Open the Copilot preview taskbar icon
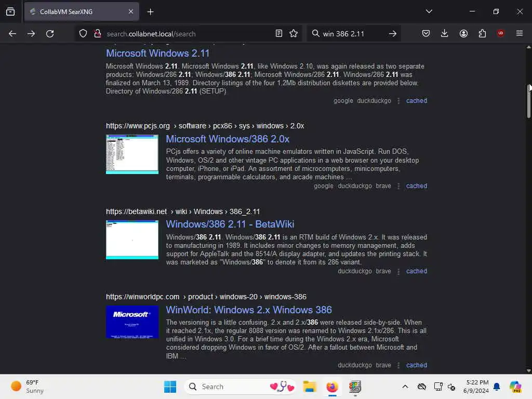This screenshot has width=532, height=399. [x=515, y=387]
